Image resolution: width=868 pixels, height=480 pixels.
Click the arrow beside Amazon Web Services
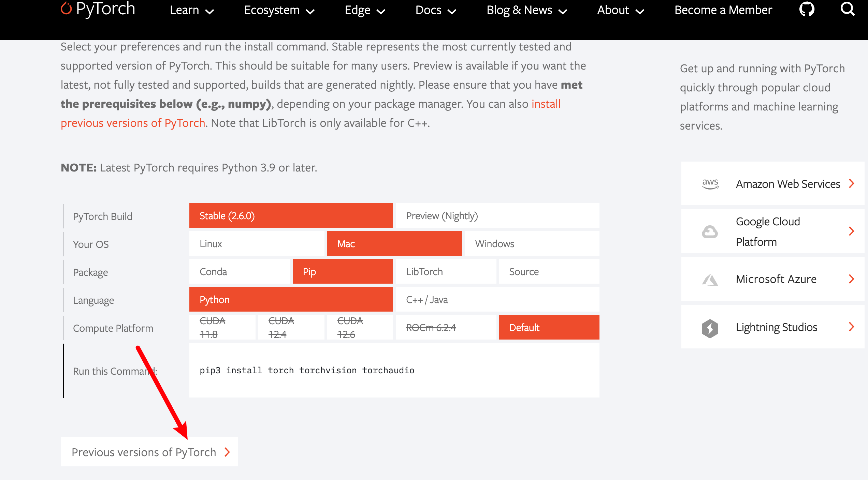tap(852, 183)
